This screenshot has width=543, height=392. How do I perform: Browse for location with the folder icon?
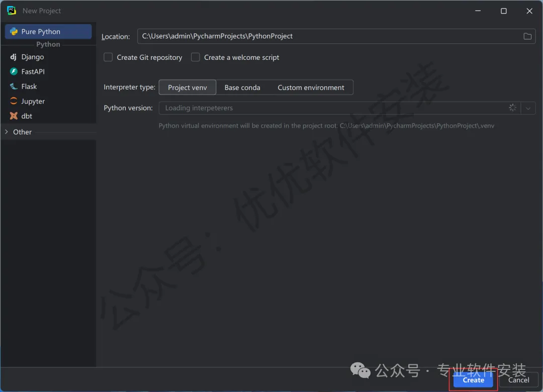pos(527,36)
